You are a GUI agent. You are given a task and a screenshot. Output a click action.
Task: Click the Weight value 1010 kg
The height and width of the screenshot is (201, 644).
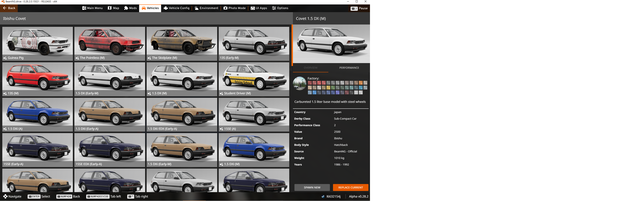pos(339,158)
